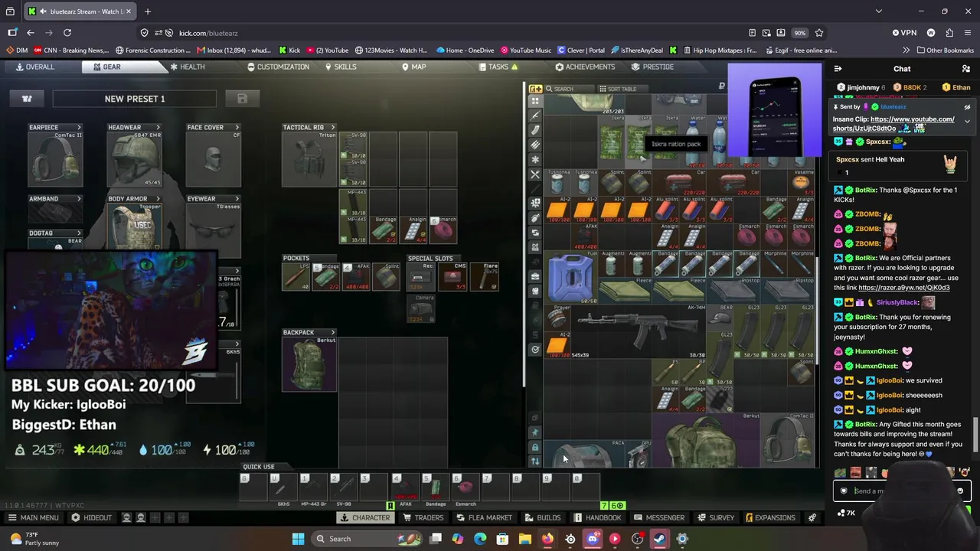Open the Builds screen
This screenshot has width=980, height=551.
tap(543, 517)
